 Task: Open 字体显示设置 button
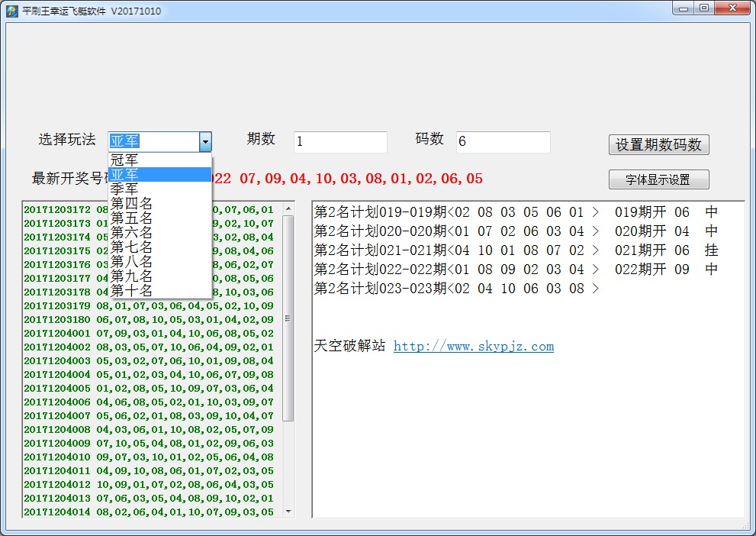point(658,179)
